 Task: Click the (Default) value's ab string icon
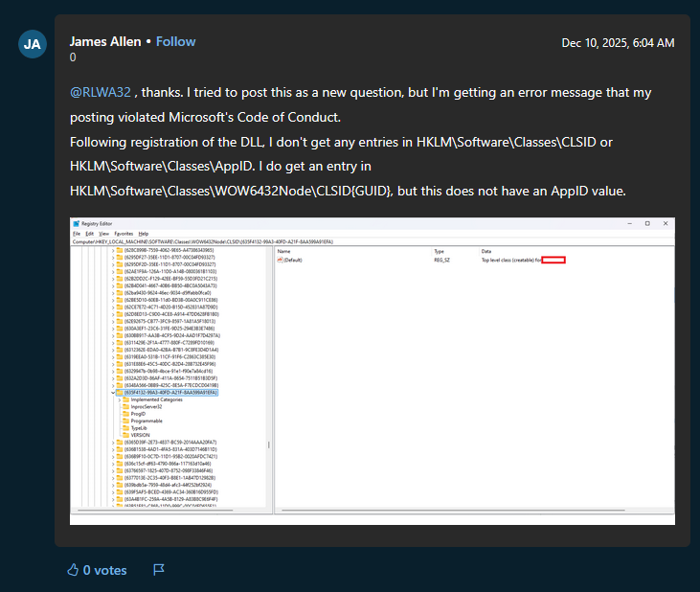coord(280,260)
